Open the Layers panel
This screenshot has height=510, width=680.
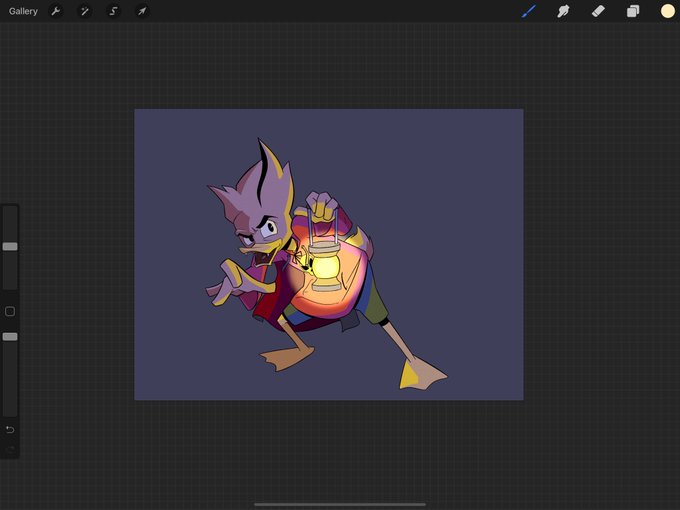pos(633,11)
